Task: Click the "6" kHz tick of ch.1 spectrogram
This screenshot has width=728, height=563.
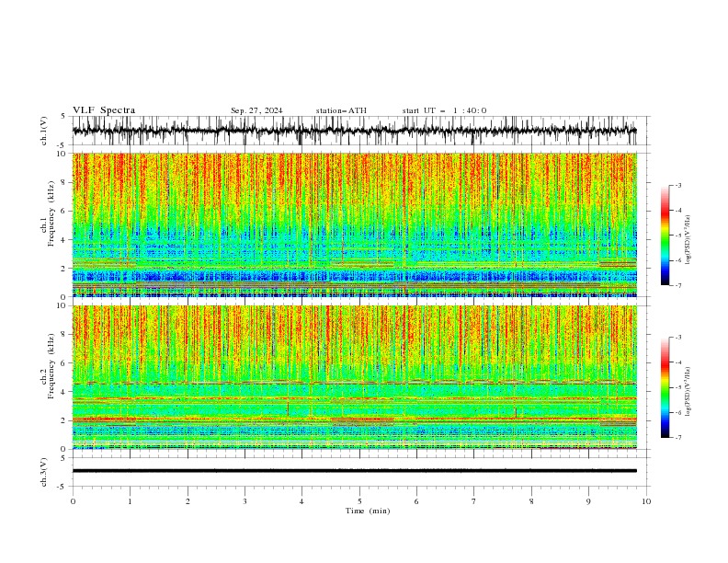Action: coord(64,211)
